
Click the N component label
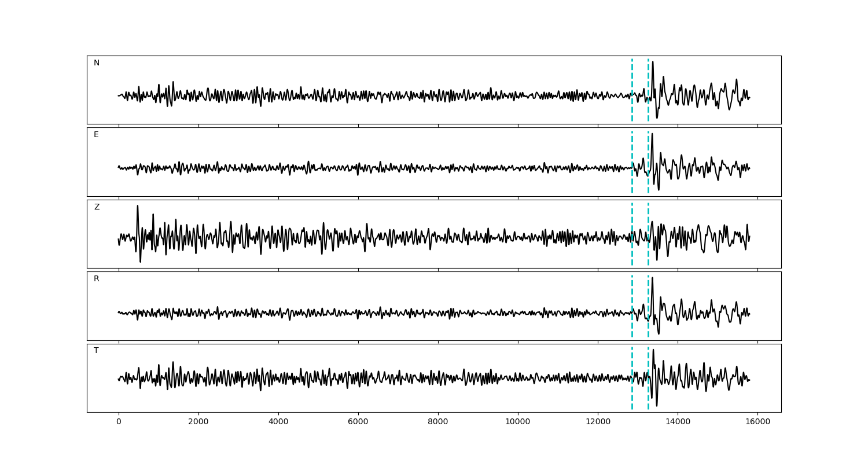pyautogui.click(x=97, y=63)
